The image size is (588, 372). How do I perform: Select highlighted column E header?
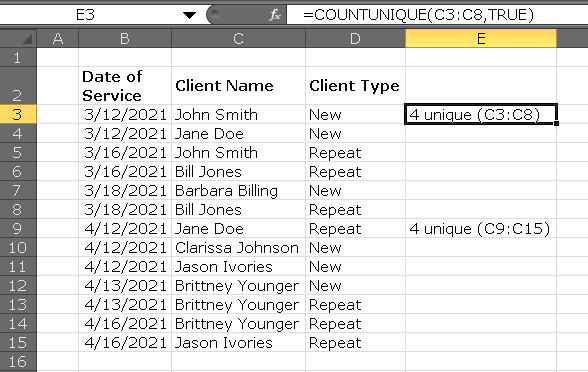click(x=481, y=38)
